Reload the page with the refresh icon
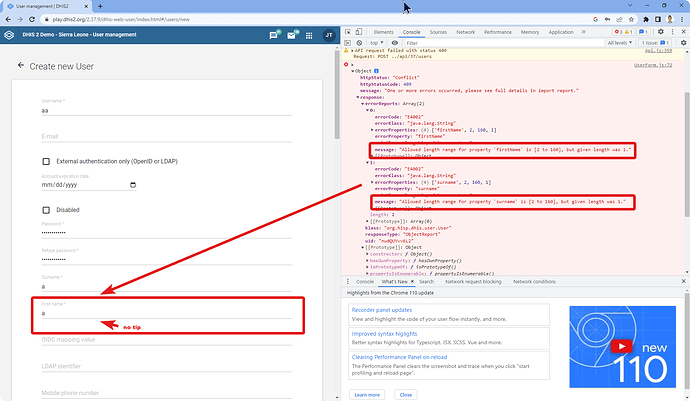Screen dimensions: 690x401 coord(32,19)
